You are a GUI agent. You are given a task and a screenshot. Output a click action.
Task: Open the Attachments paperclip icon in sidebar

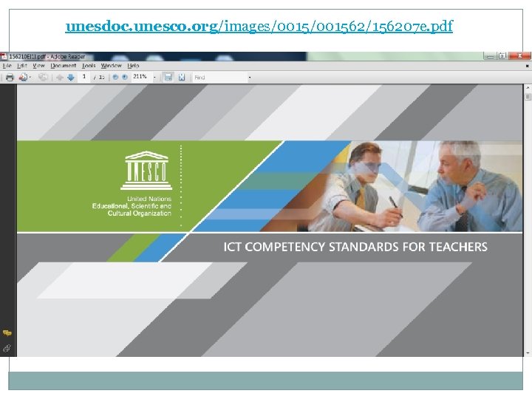(x=7, y=349)
